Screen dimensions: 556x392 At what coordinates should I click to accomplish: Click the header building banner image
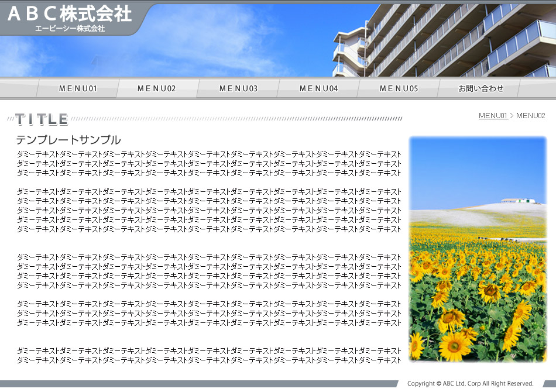click(x=278, y=40)
